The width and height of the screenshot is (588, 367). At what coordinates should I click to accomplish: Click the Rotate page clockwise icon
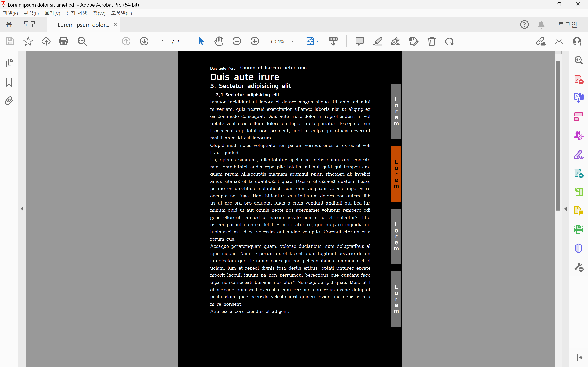(x=449, y=41)
